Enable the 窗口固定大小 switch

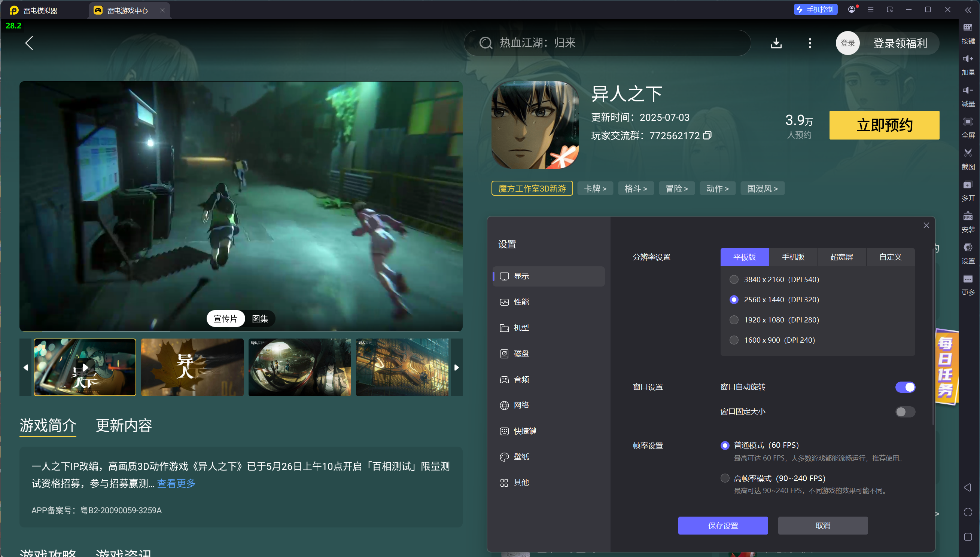pyautogui.click(x=905, y=411)
